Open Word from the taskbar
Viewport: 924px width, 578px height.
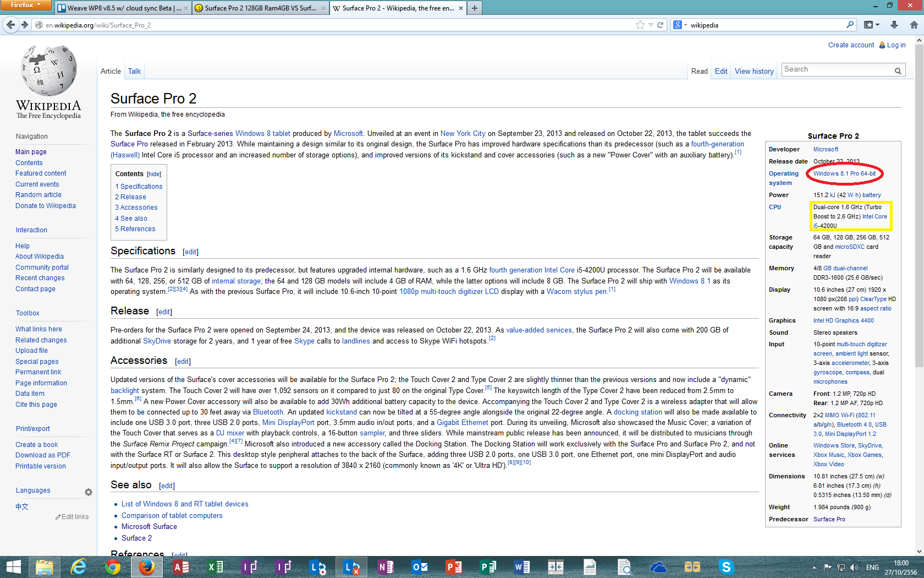[522, 567]
